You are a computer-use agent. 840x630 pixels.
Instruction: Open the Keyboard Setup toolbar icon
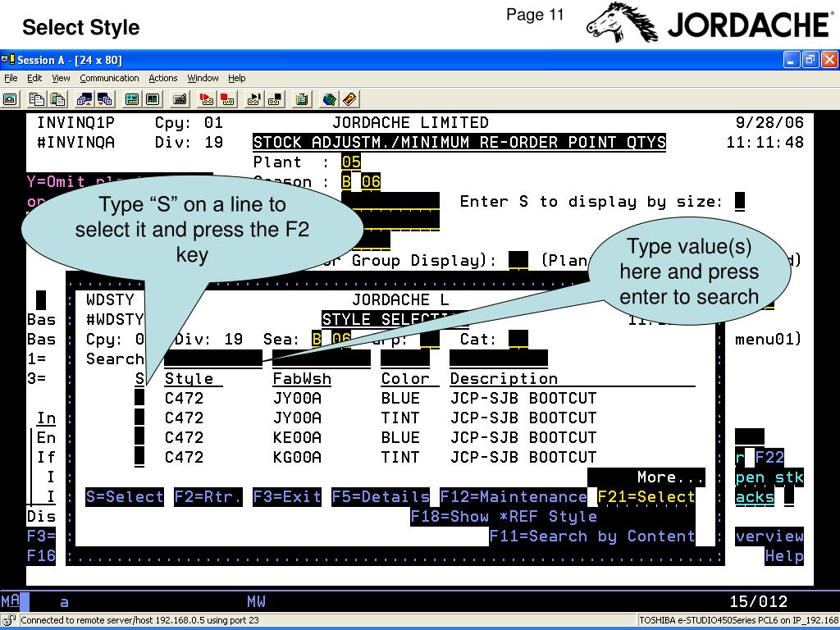click(x=180, y=99)
